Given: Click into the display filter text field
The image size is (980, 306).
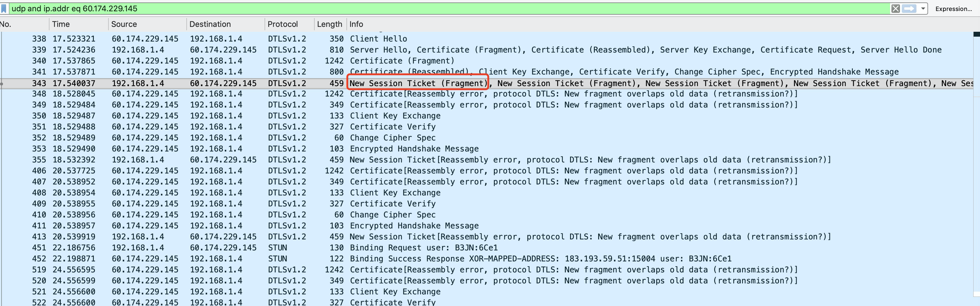Looking at the screenshot, I should point(449,8).
